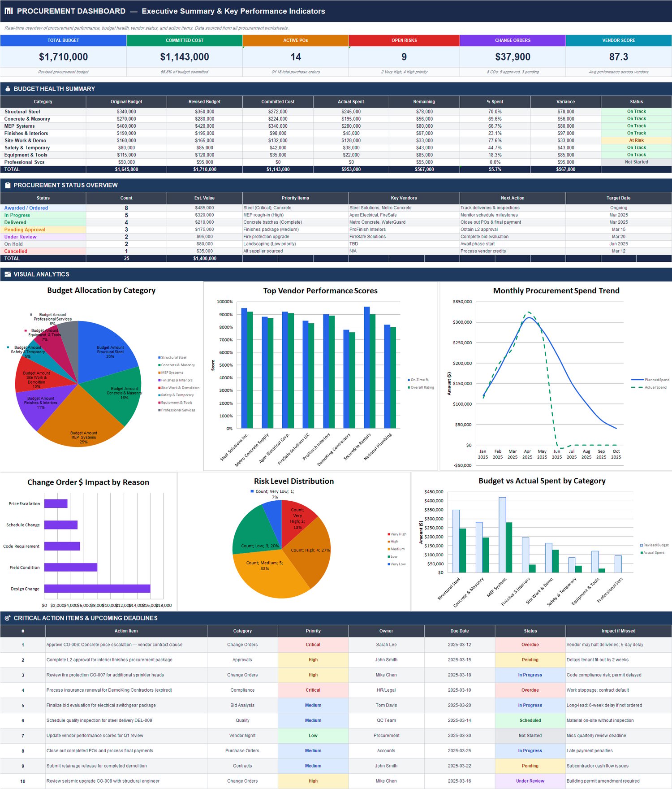Click the At Risk status for Site Work & Demo

[636, 140]
